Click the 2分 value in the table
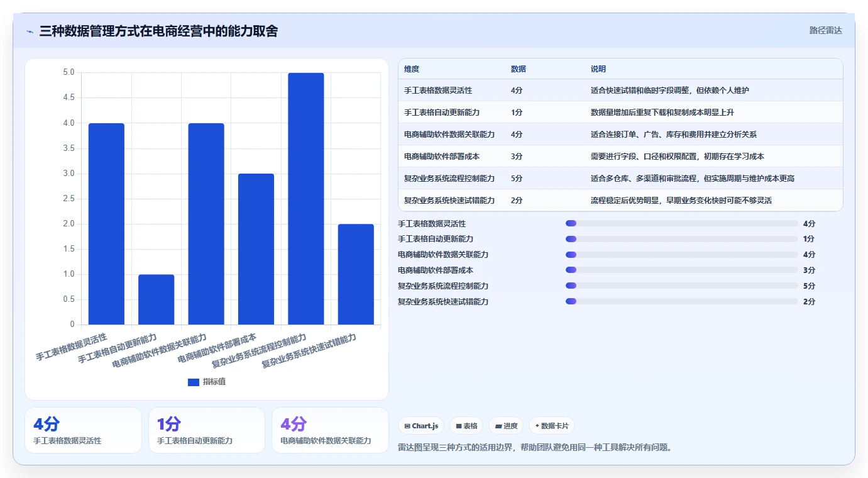Viewport: 868px width, 478px height. pyautogui.click(x=517, y=201)
